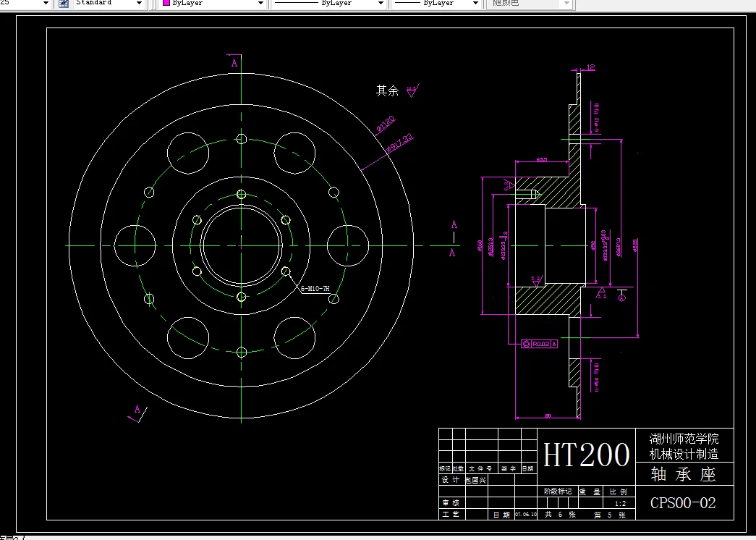
Task: Select the 轴承座 part name text
Action: [x=683, y=474]
